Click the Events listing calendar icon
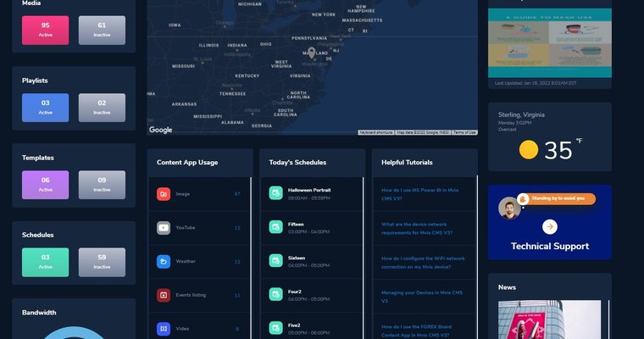 pyautogui.click(x=164, y=295)
